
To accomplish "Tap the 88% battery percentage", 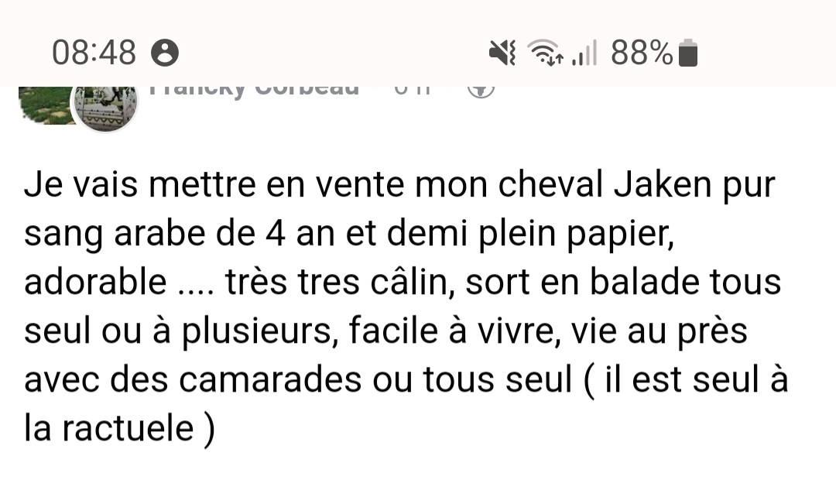I will coord(642,53).
